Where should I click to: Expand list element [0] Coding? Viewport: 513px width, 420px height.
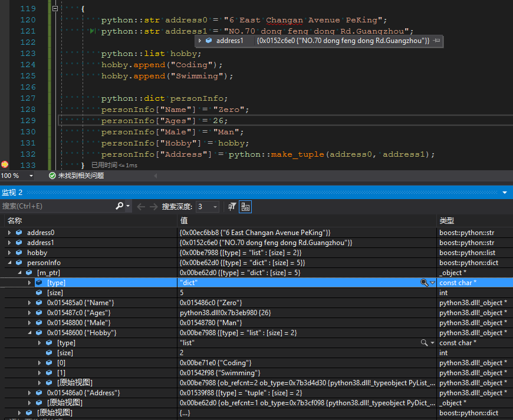[x=40, y=363]
